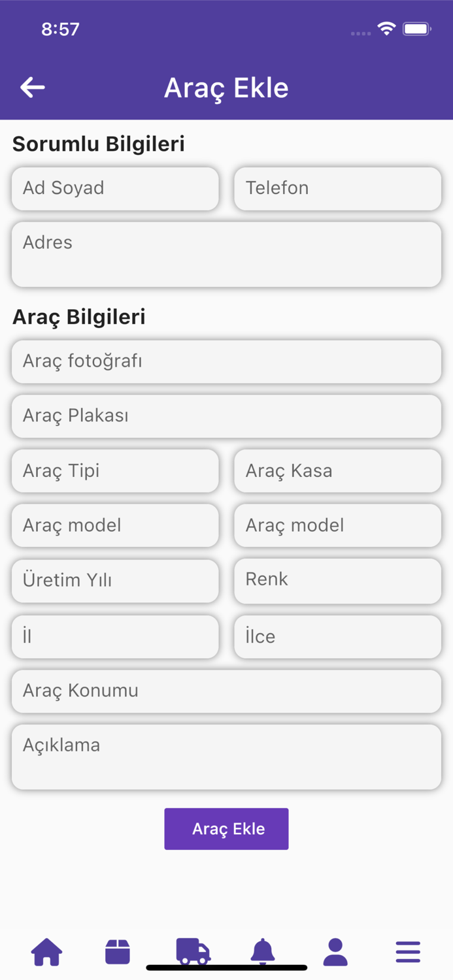Open the Araç Kasa selector
Viewport: 453px width, 980px height.
337,470
